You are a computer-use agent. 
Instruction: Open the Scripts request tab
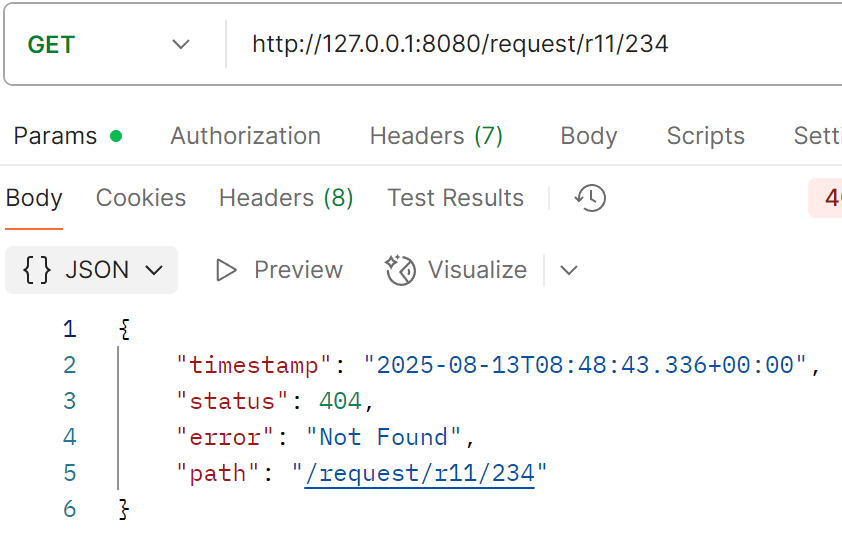(x=706, y=136)
